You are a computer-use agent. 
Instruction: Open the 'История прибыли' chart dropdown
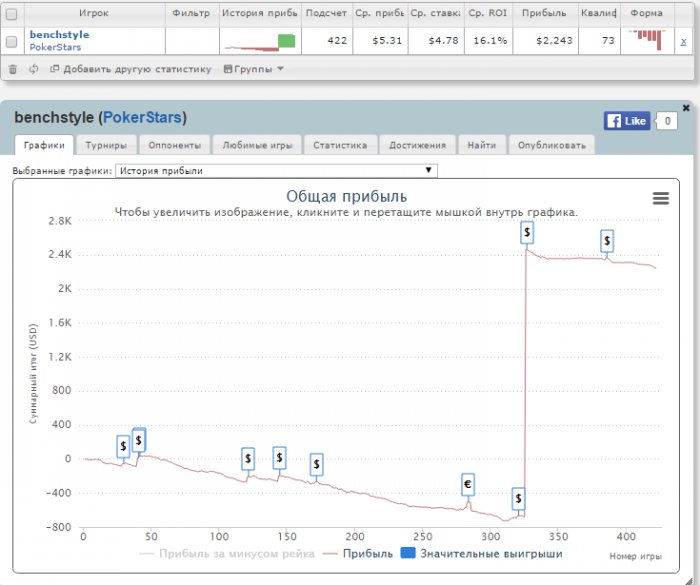click(276, 171)
